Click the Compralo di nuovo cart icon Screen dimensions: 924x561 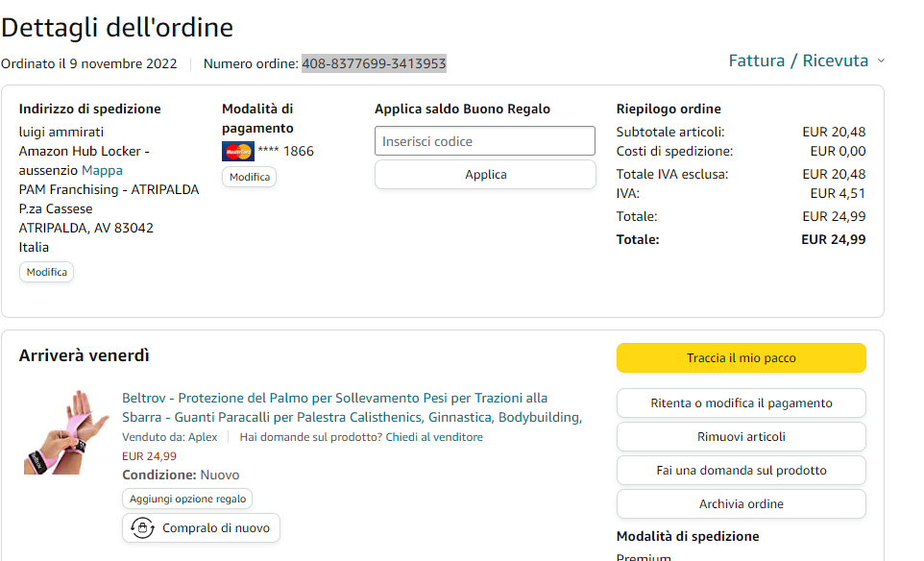[x=143, y=527]
